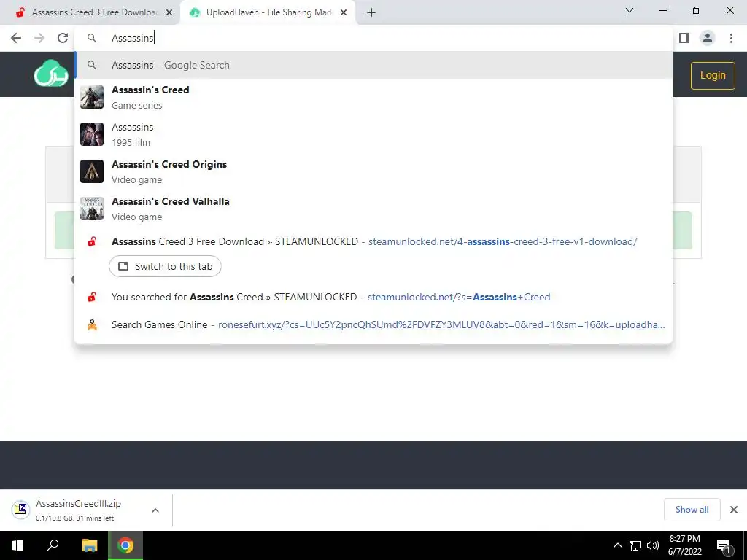Expand download options chevron for AssassinsCreedIII.zip
Screen dimensions: 747x560
coord(155,510)
